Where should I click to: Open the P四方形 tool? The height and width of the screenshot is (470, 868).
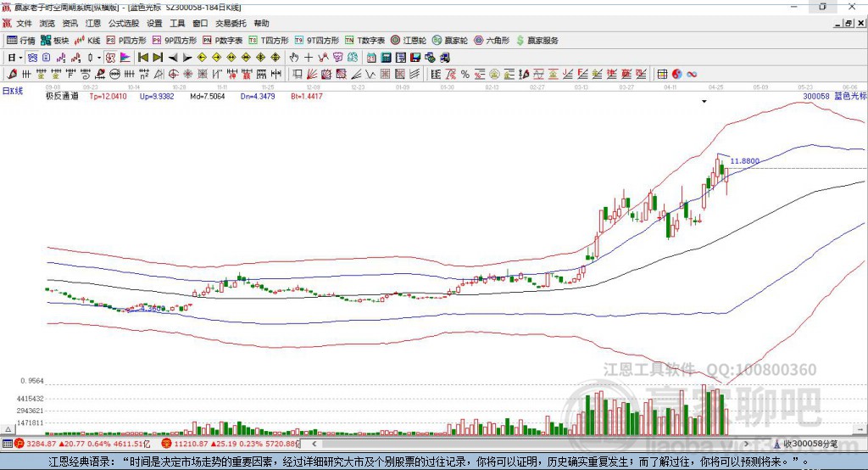click(x=126, y=41)
